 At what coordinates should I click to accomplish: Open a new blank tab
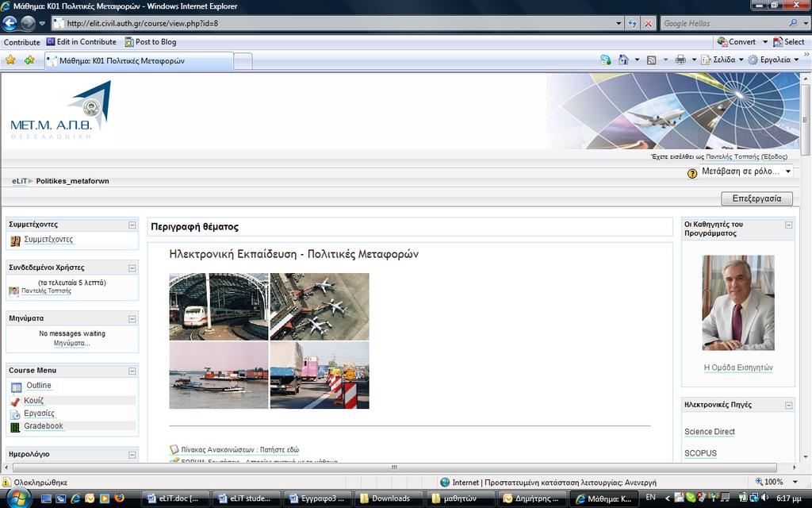(x=243, y=61)
